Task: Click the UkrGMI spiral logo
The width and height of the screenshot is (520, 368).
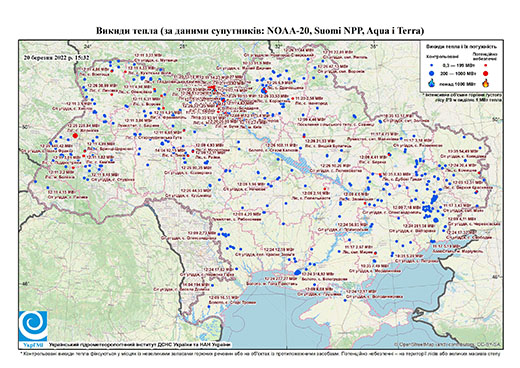Action: click(33, 326)
